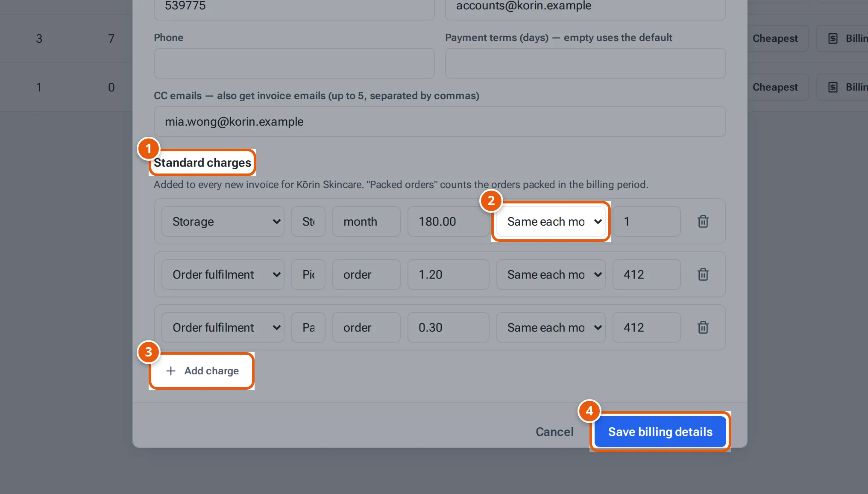
Task: Edit quantity 412 in the 0.30 row
Action: 647,327
